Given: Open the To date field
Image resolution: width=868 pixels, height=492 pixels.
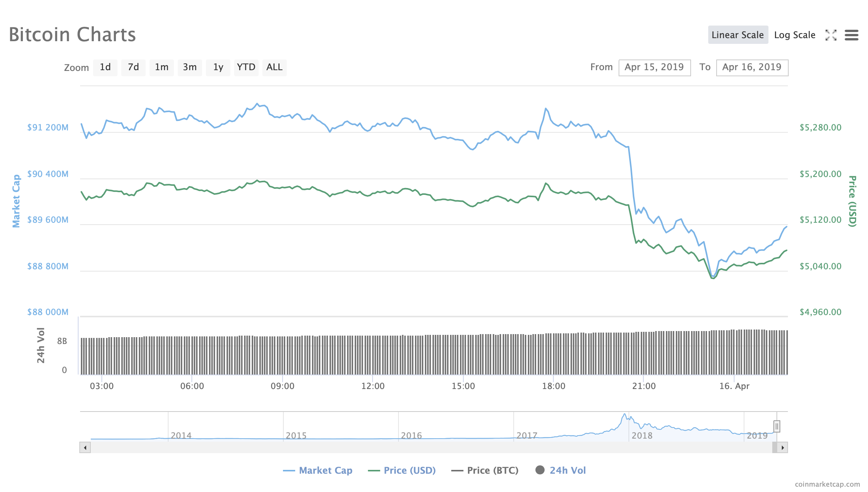Looking at the screenshot, I should coord(752,68).
